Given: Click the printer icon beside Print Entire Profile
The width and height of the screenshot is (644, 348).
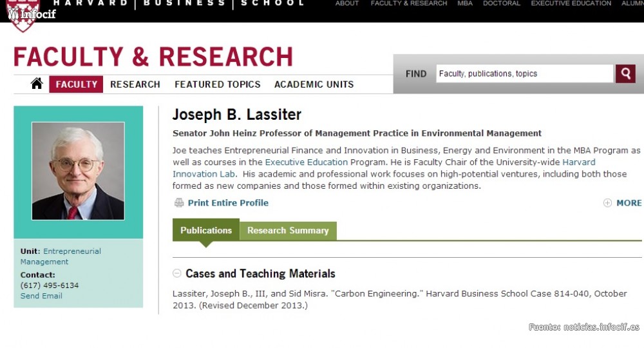Looking at the screenshot, I should pos(179,203).
